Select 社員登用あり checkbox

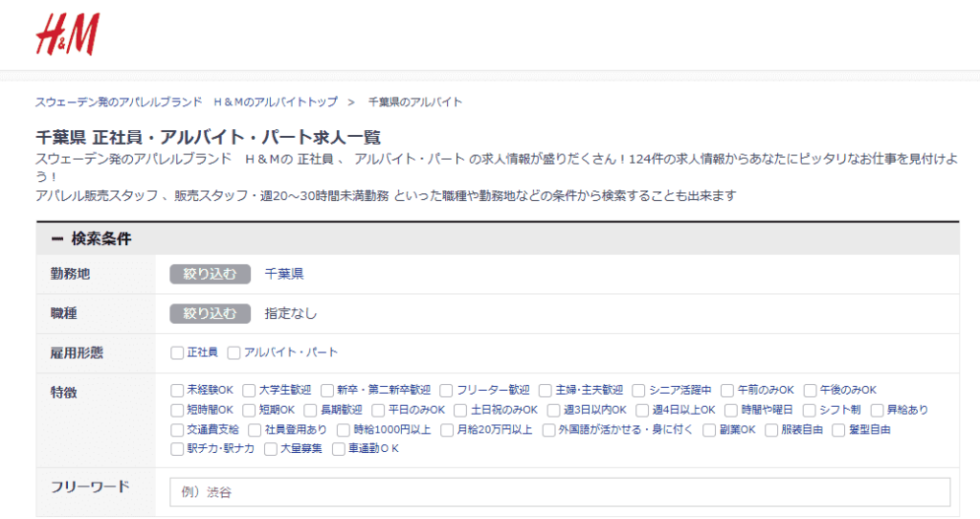pyautogui.click(x=255, y=430)
